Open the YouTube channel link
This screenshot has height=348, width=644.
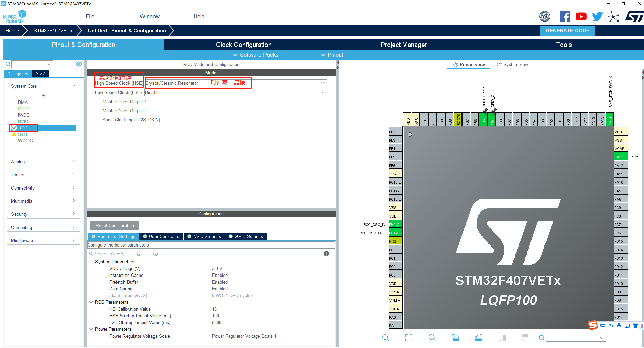[x=581, y=16]
